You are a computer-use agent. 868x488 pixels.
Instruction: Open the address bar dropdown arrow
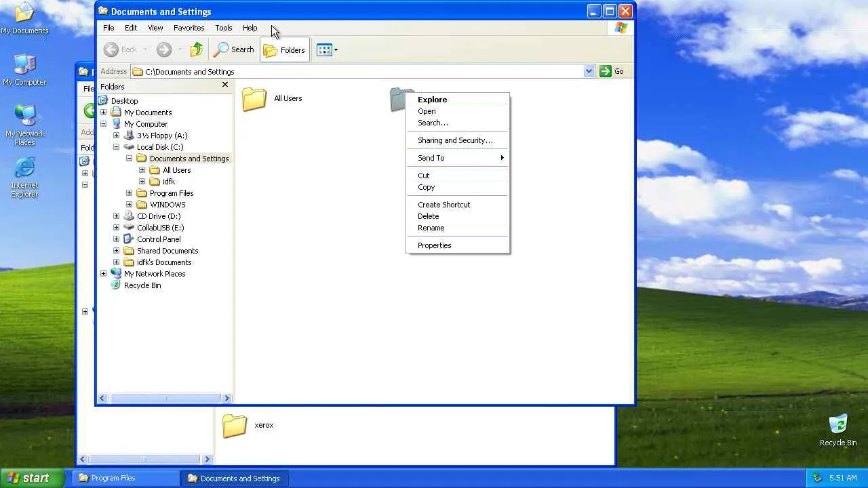tap(589, 71)
